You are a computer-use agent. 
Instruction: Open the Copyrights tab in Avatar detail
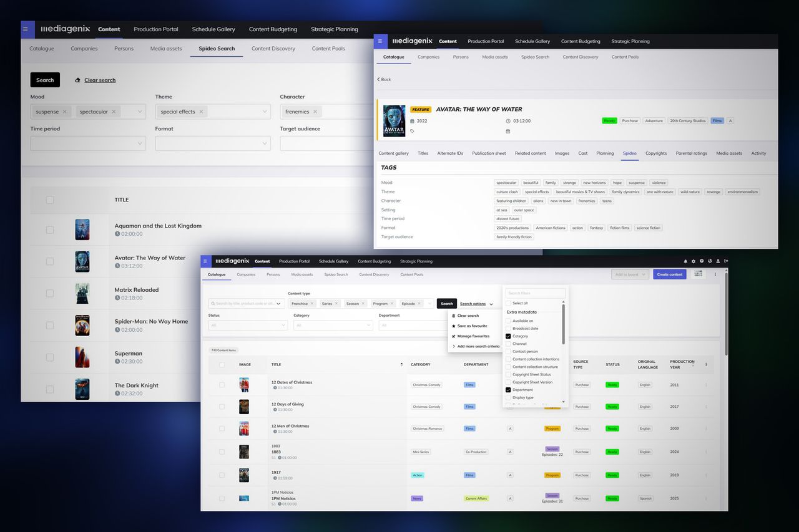(x=656, y=153)
